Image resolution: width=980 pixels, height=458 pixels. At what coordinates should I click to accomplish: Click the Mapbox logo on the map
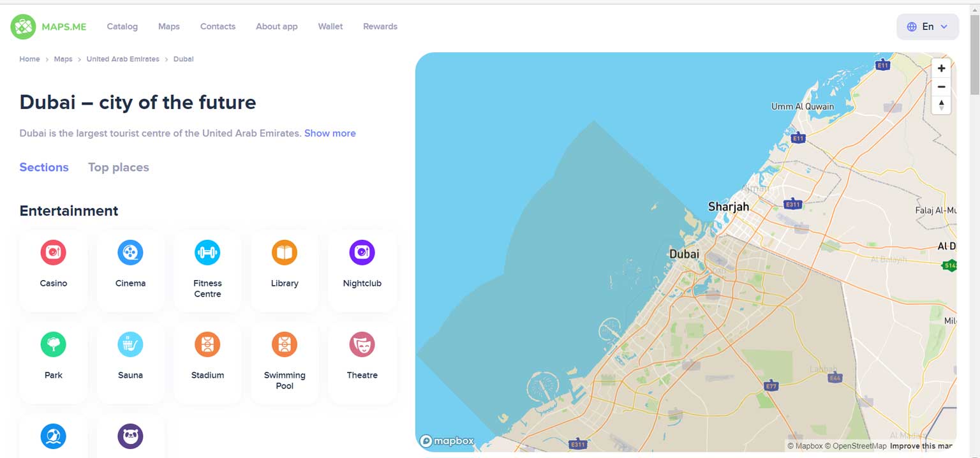[447, 440]
